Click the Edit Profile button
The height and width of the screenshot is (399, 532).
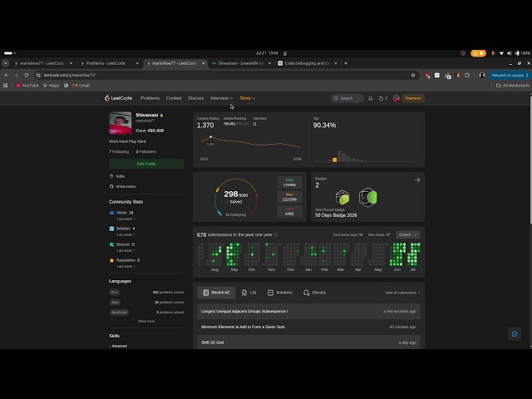pyautogui.click(x=146, y=164)
